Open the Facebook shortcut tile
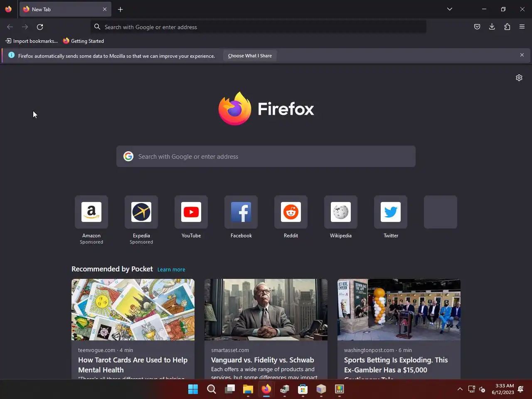 [241, 212]
